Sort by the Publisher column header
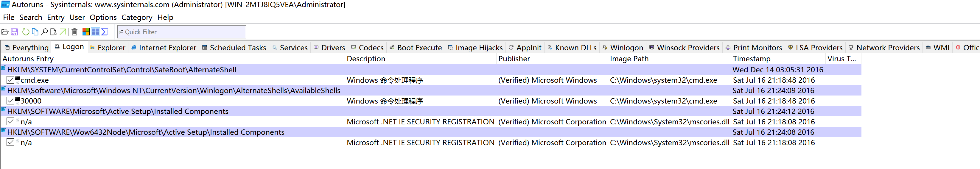 click(514, 59)
